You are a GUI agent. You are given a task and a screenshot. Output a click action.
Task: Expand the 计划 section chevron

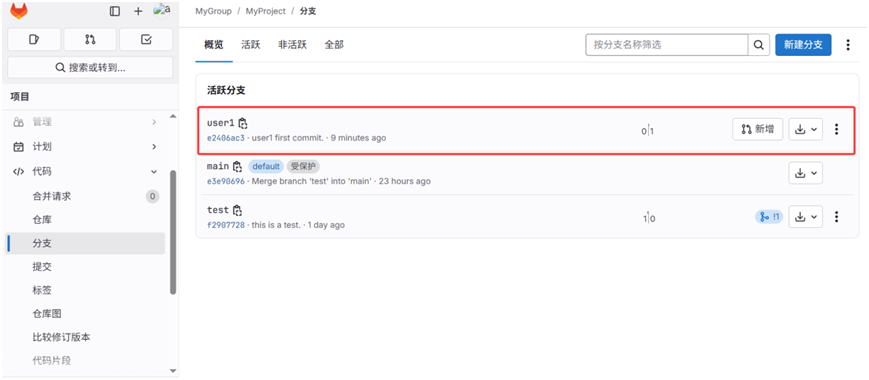(x=154, y=147)
